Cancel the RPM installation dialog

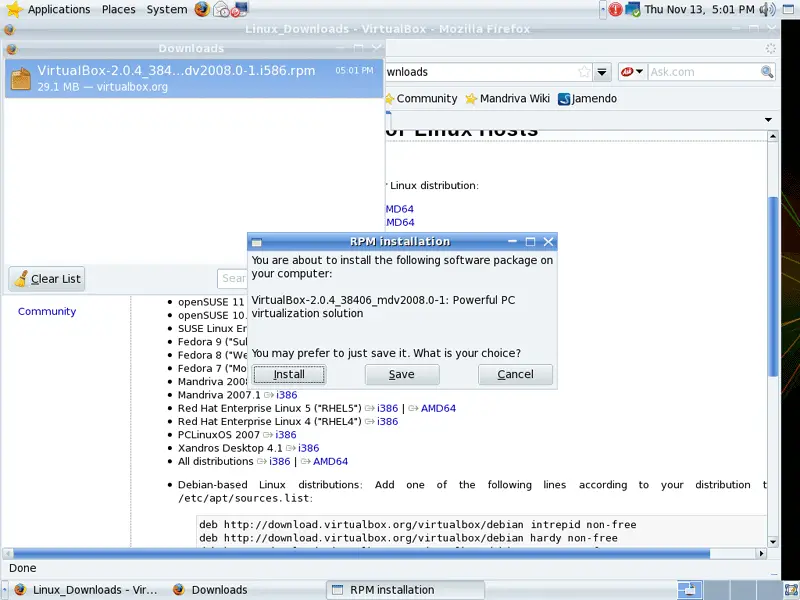click(x=515, y=374)
